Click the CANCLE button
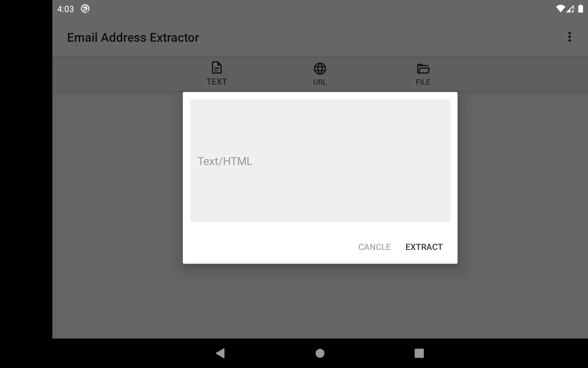 [374, 247]
